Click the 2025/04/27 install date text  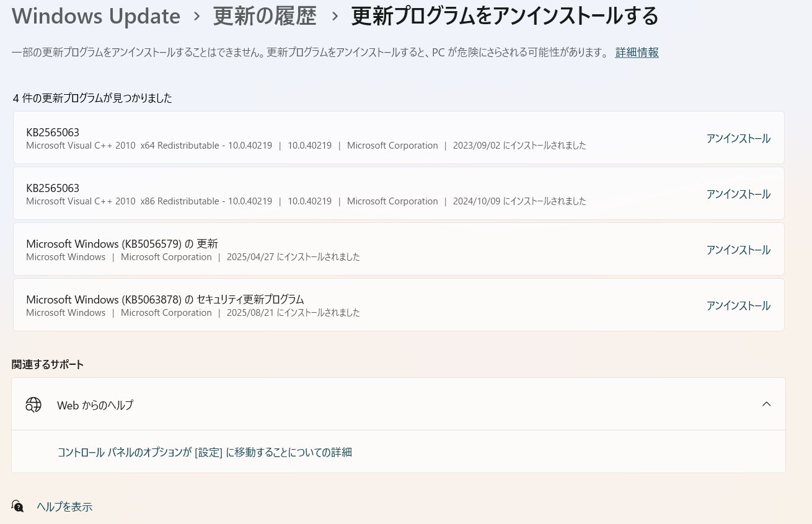(293, 257)
